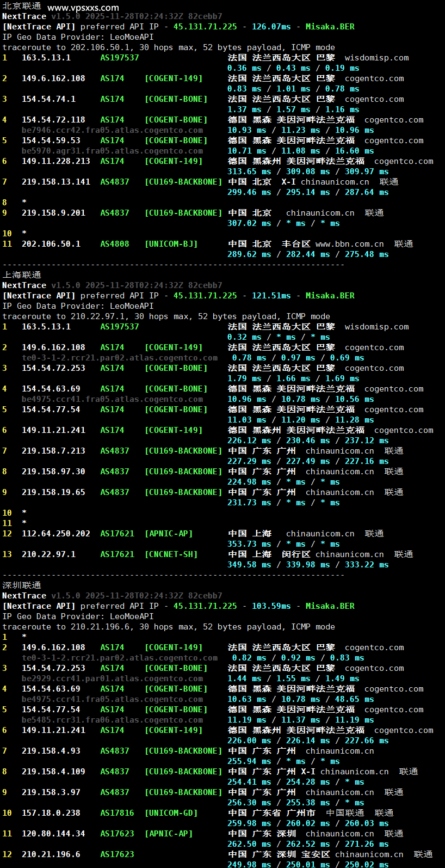Click hostname be5970.agr31.fra05.atlas.cogentco.com
This screenshot has width=445, height=868.
tap(112, 151)
